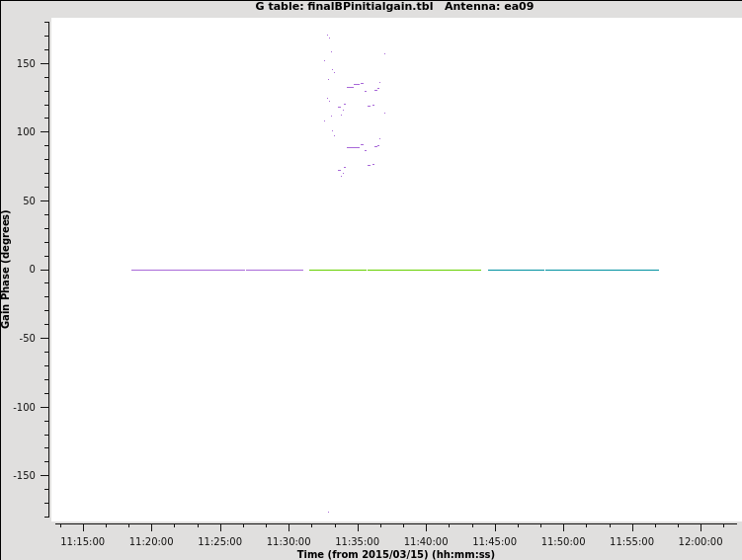Click the 'Time (from 2015/03/15)' x-axis label

click(395, 554)
